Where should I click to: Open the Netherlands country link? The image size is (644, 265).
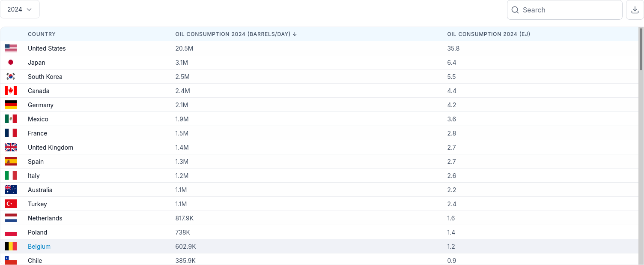tap(45, 218)
